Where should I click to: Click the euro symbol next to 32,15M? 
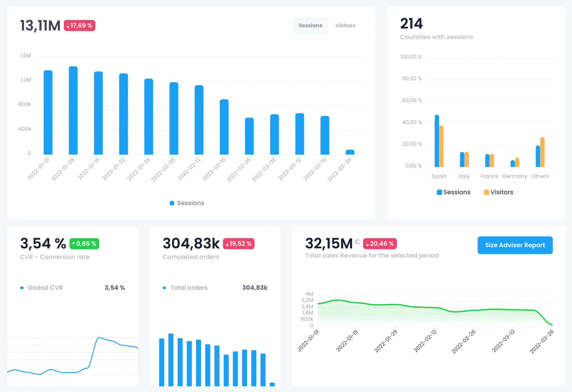coord(357,242)
